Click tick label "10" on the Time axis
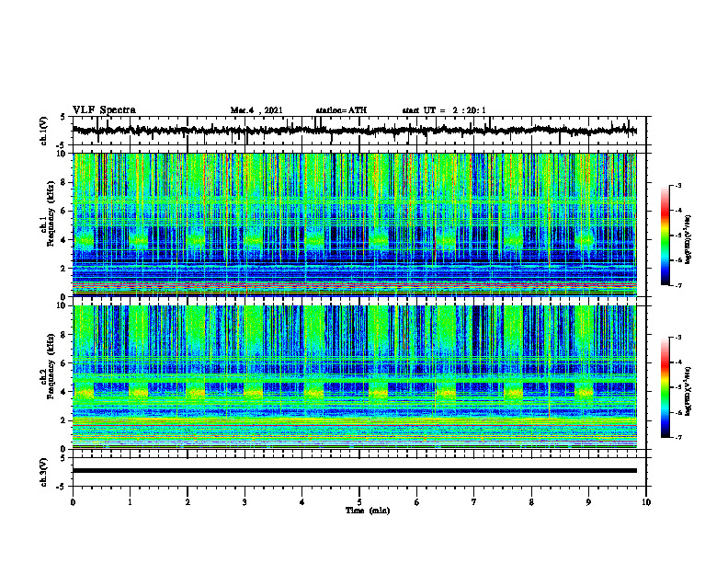Screen dimensions: 728x563 (x=646, y=502)
